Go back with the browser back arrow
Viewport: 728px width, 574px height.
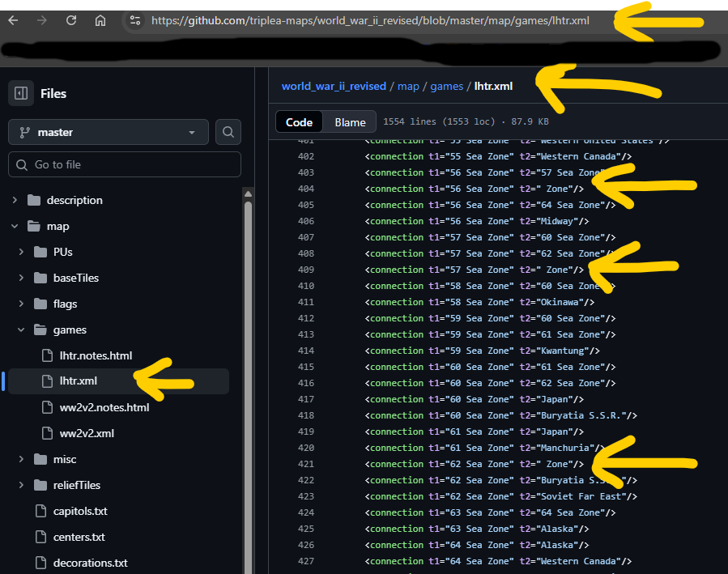[x=13, y=20]
